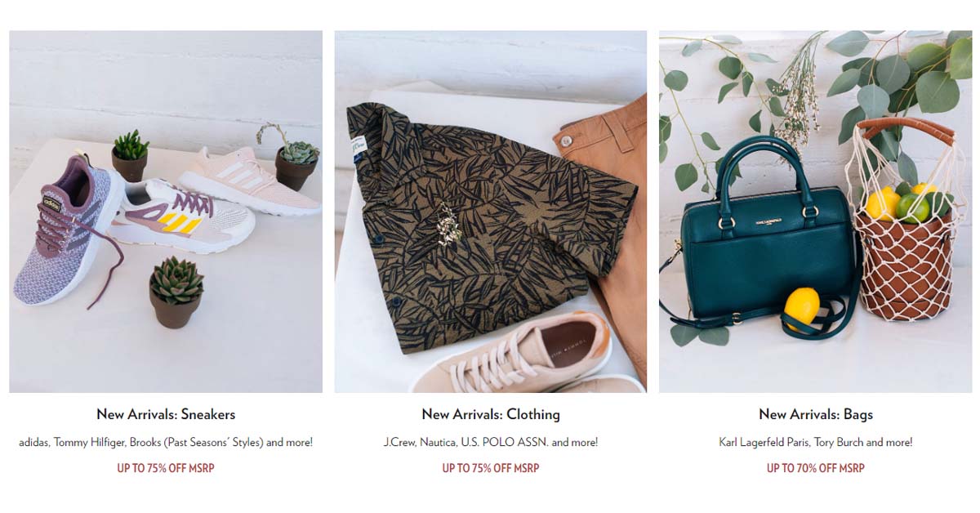Click the "New Arrivals: Clothing" heading
Screen dimensions: 980x513
(x=491, y=414)
